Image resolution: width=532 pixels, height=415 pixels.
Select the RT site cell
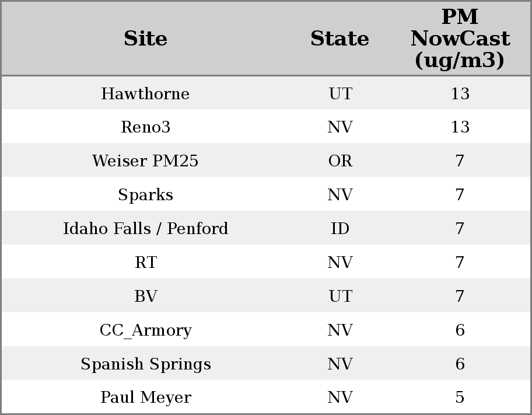(x=145, y=263)
